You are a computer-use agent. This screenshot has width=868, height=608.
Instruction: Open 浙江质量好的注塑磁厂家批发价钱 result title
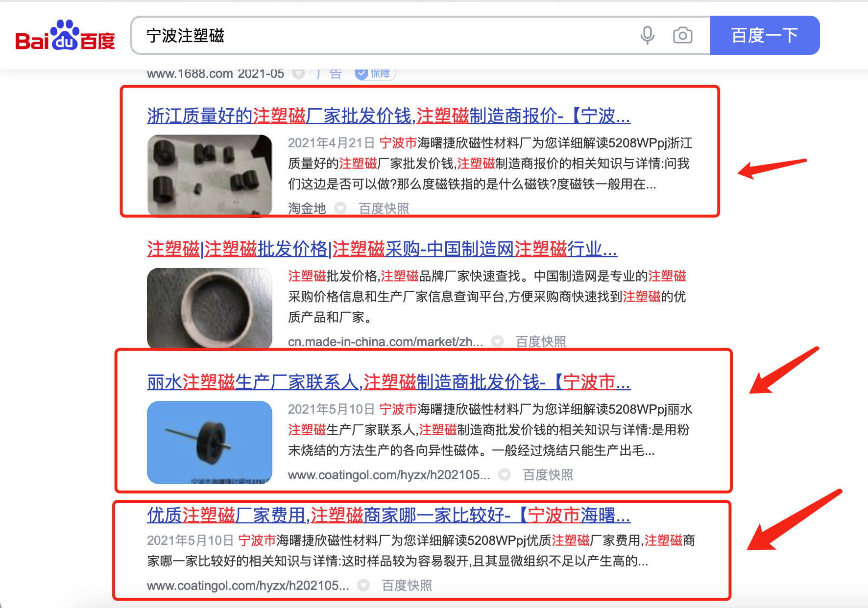tap(388, 116)
